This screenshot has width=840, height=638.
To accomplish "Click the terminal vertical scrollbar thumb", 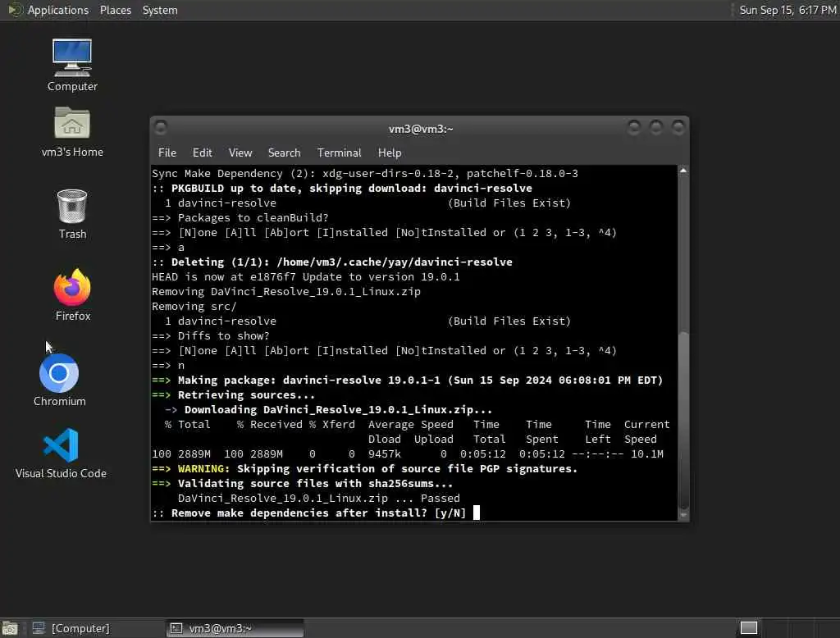I will point(683,421).
